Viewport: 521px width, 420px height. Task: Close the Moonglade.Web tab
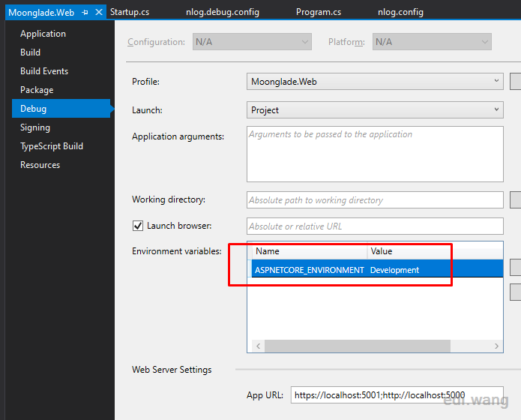tap(99, 12)
